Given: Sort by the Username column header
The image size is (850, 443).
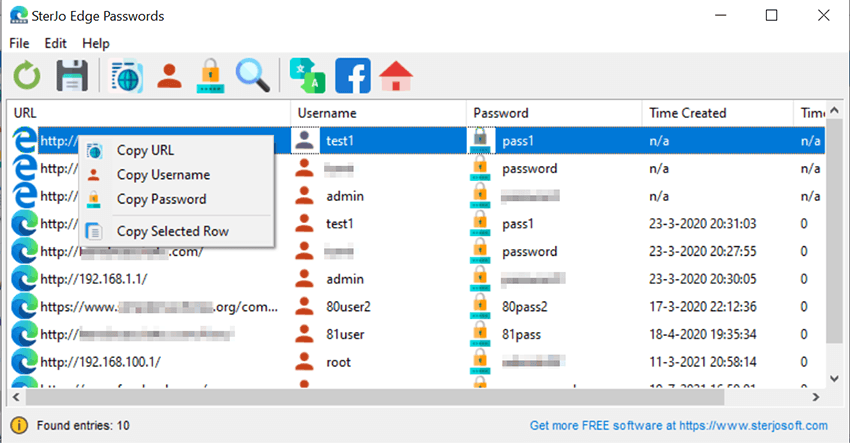Looking at the screenshot, I should point(378,113).
